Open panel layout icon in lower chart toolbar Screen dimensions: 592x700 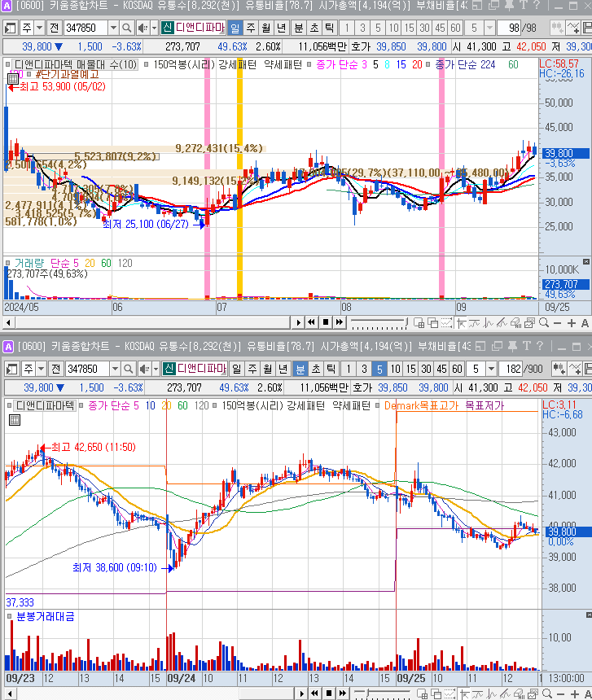(x=12, y=370)
